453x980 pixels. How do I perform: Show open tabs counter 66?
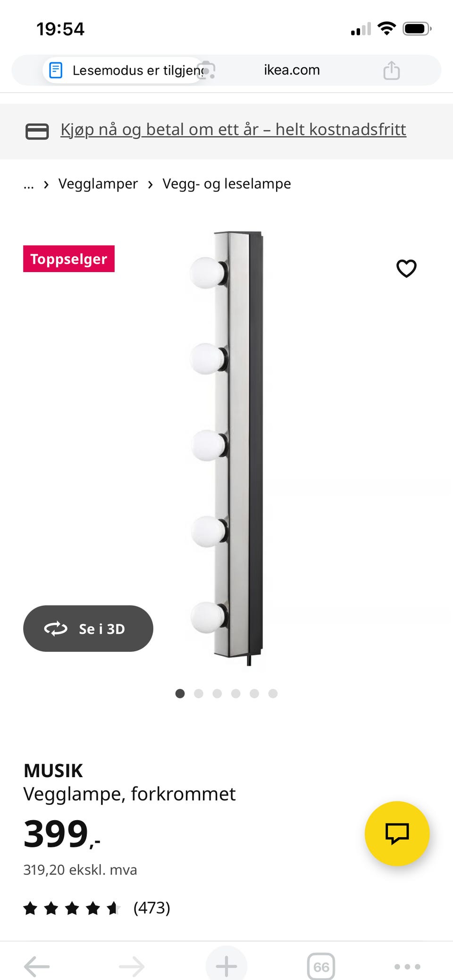(x=321, y=966)
